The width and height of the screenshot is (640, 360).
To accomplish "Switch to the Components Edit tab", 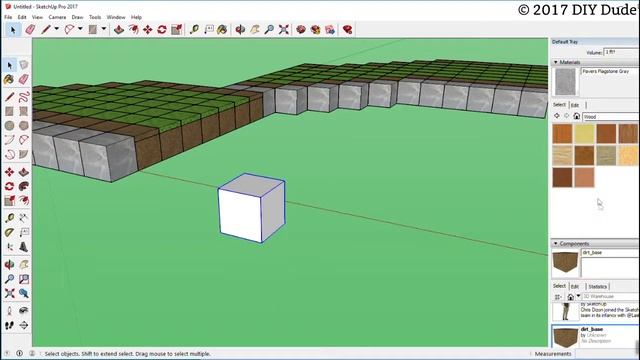I will (x=575, y=287).
